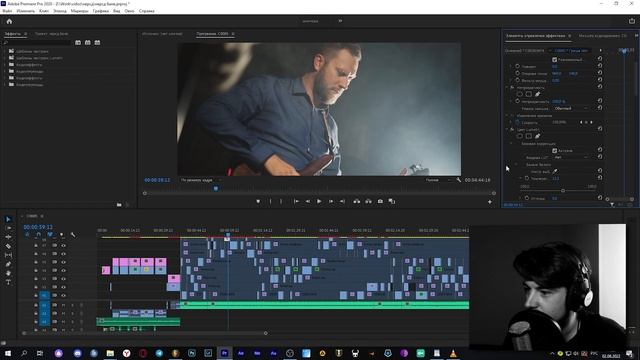This screenshot has width=640, height=360.
Task: Switch to Audio Clip Mixer tab
Action: [602, 36]
